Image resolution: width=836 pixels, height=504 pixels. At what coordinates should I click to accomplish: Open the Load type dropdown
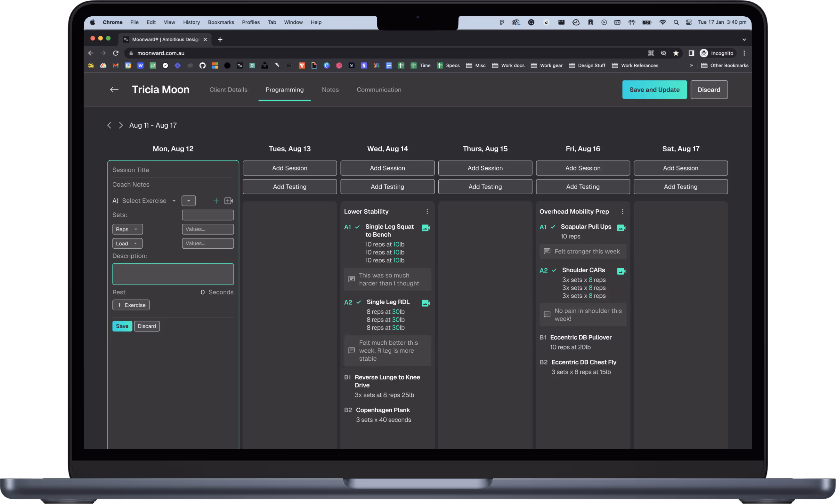pyautogui.click(x=127, y=244)
